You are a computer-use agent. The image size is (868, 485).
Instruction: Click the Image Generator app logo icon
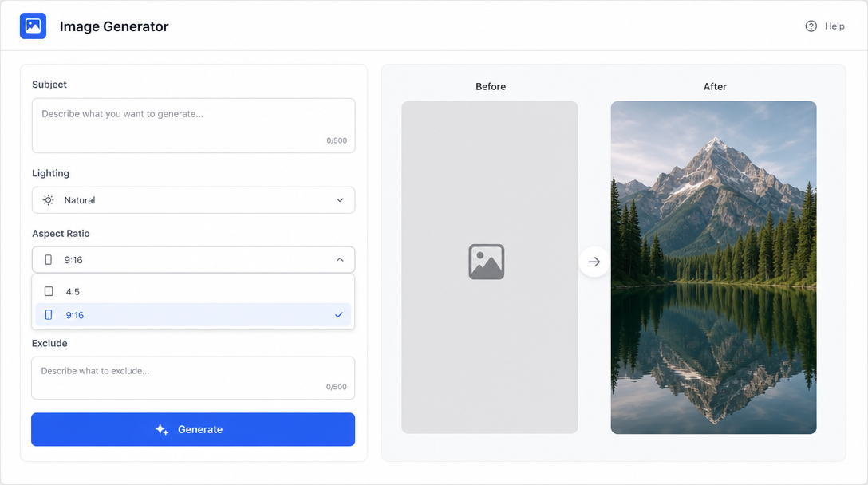(33, 26)
